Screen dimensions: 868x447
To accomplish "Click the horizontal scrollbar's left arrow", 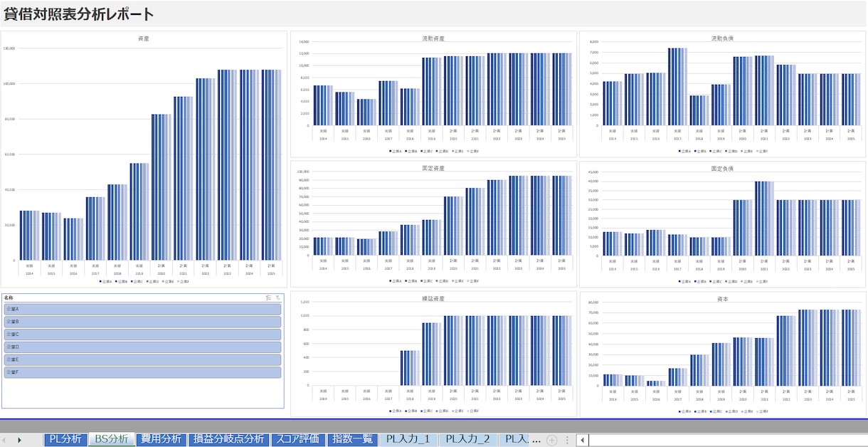I will 582,440.
